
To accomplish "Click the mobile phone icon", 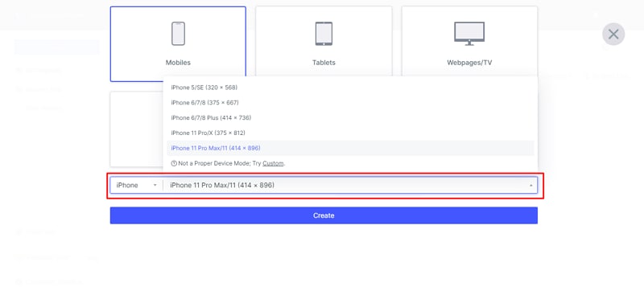I will 178,34.
